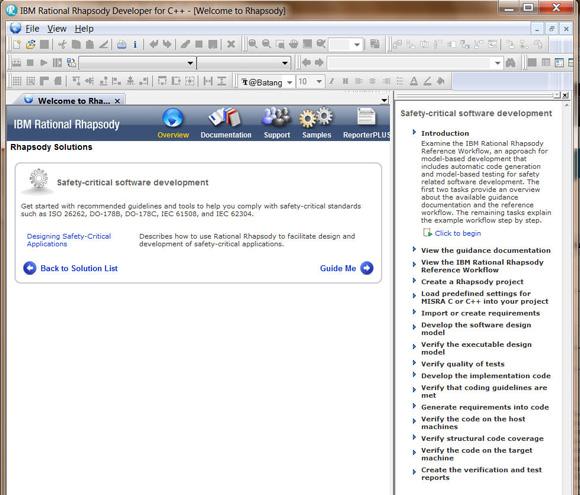
Task: Click the binoculars Search icon
Action: tap(511, 63)
